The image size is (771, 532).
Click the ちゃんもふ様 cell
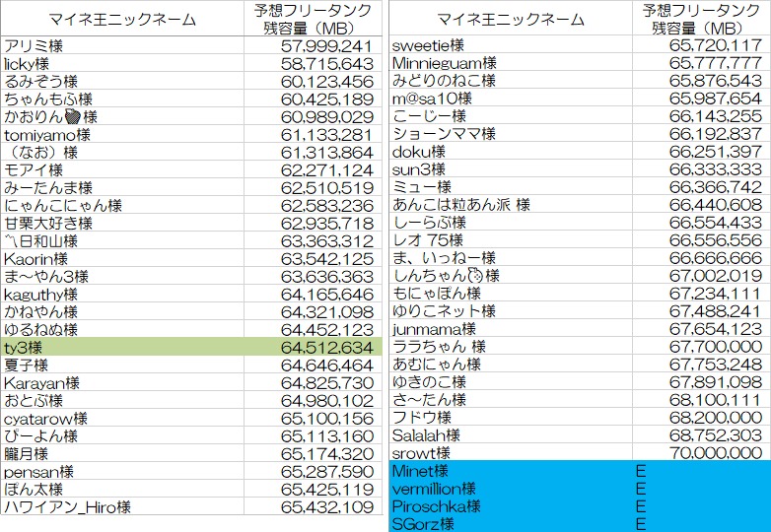tap(122, 100)
